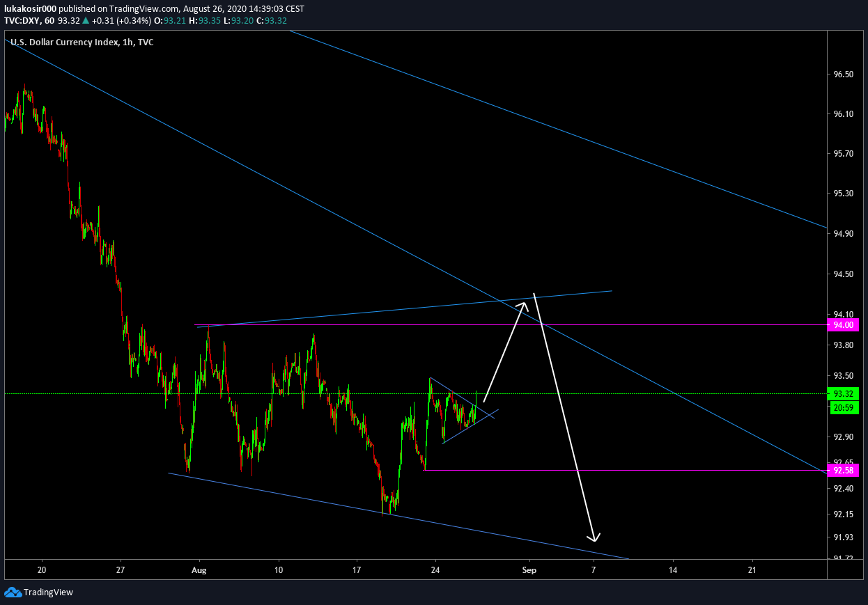The image size is (868, 605).
Task: Click the 96.10 price axis label
Action: click(843, 113)
